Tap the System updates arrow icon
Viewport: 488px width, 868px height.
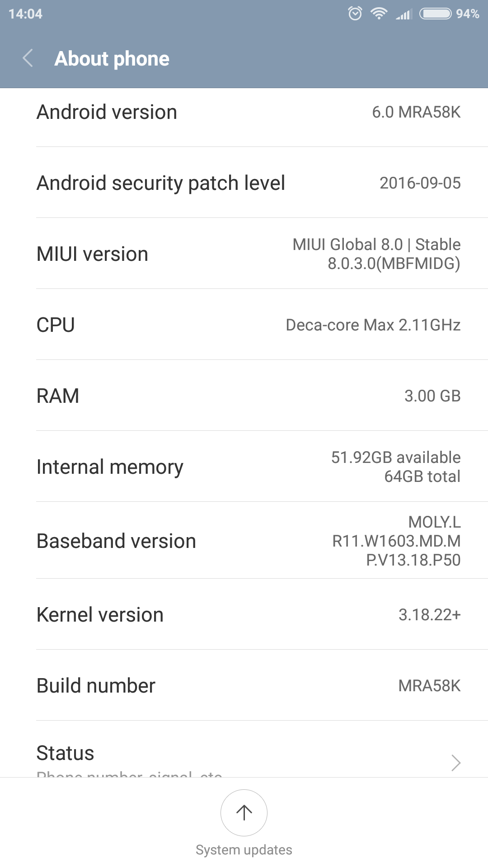(x=244, y=812)
